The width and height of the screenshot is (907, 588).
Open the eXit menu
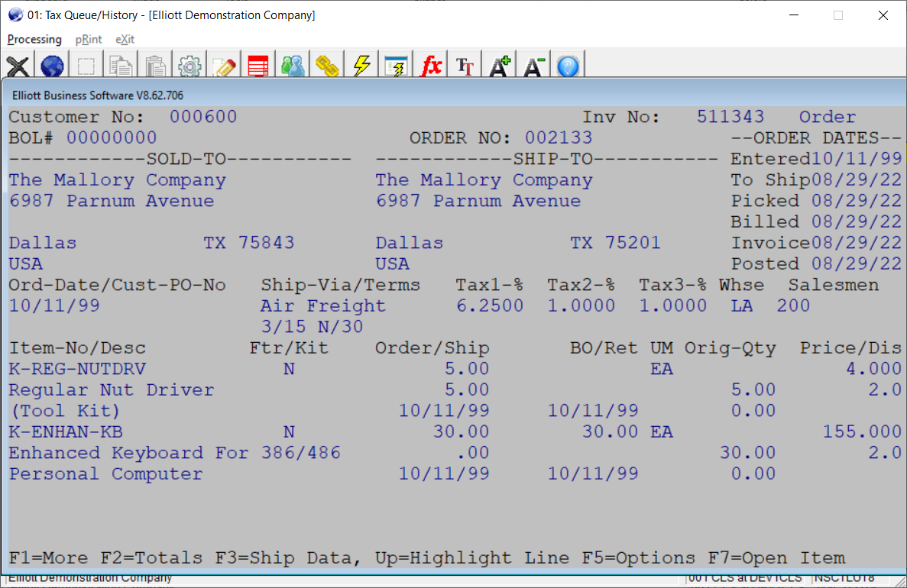coord(125,39)
